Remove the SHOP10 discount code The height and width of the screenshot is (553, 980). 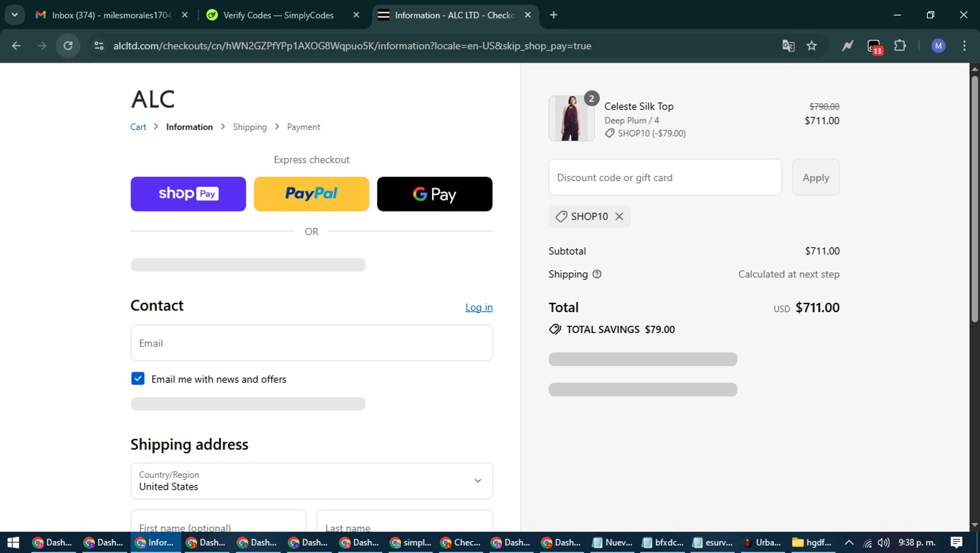coord(619,216)
